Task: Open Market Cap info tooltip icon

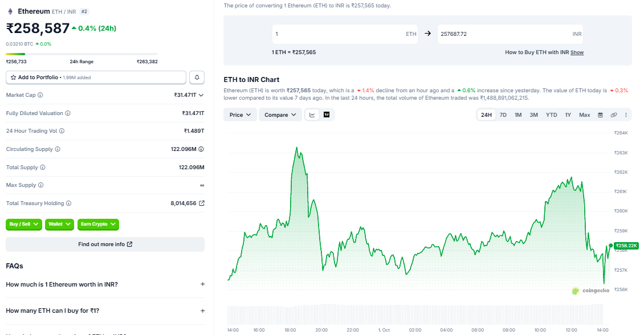Action: (x=40, y=95)
